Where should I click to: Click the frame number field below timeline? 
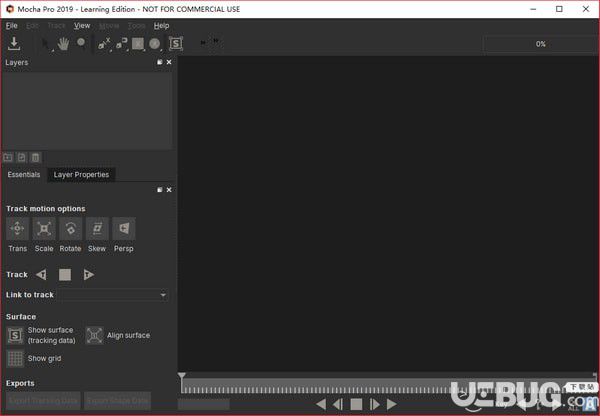[x=204, y=404]
